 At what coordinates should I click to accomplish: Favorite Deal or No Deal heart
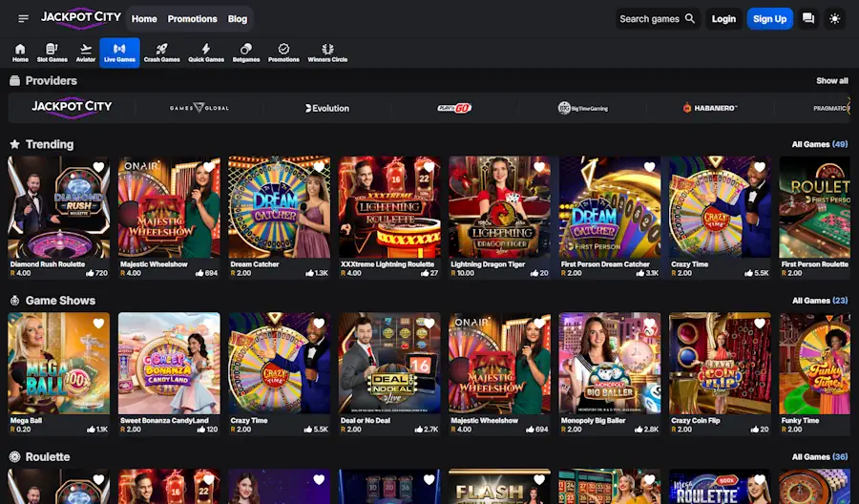(x=429, y=324)
